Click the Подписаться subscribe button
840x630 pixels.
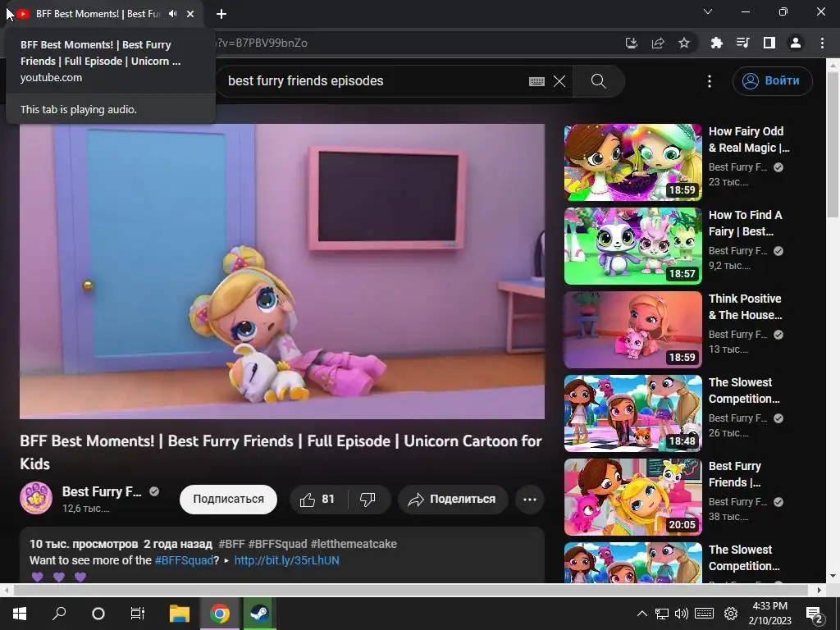(228, 500)
